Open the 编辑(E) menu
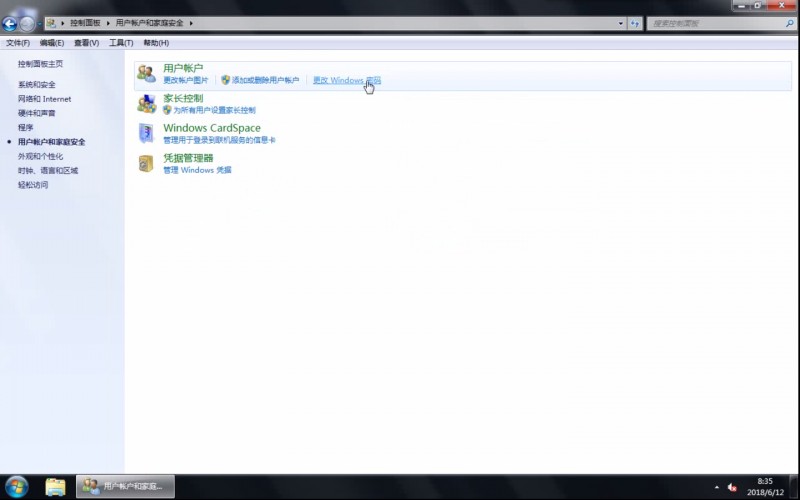800x500 pixels. (52, 43)
